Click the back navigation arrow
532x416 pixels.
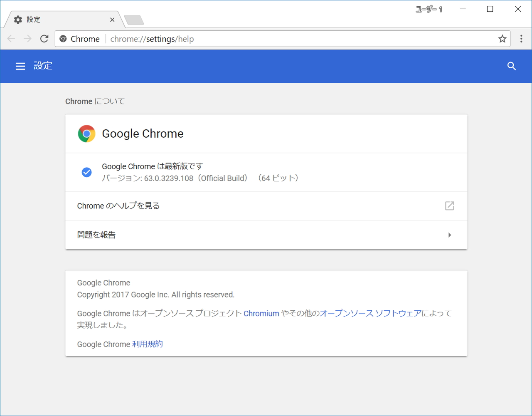point(11,38)
